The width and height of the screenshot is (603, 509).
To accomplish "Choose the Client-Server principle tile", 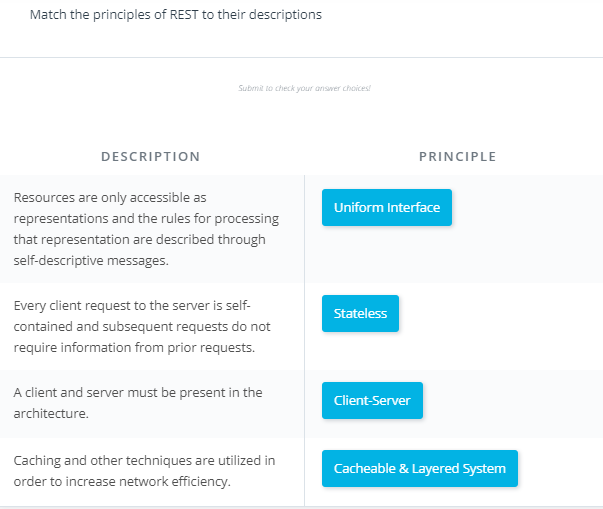I will 372,400.
